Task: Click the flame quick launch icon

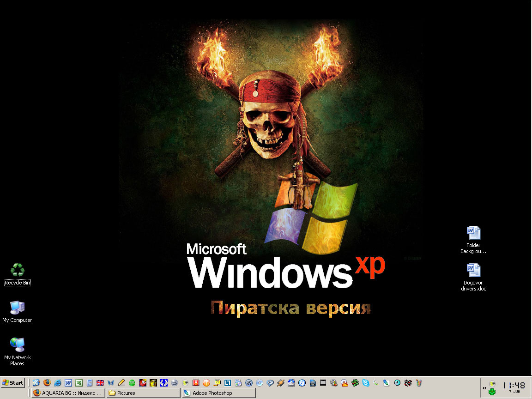Action: pos(345,383)
